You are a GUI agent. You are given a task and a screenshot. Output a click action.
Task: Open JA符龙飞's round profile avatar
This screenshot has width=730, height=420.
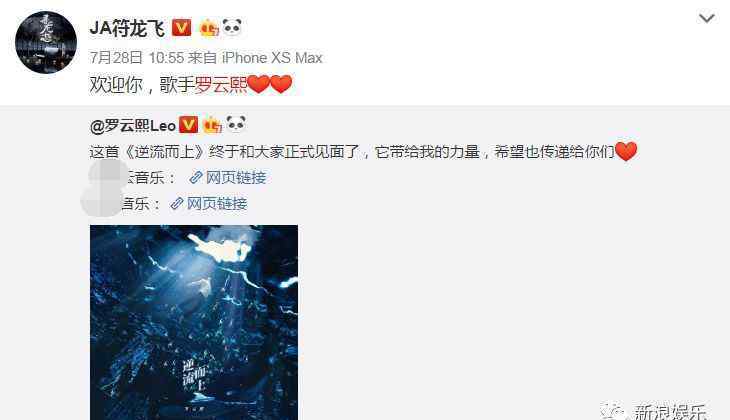46,42
